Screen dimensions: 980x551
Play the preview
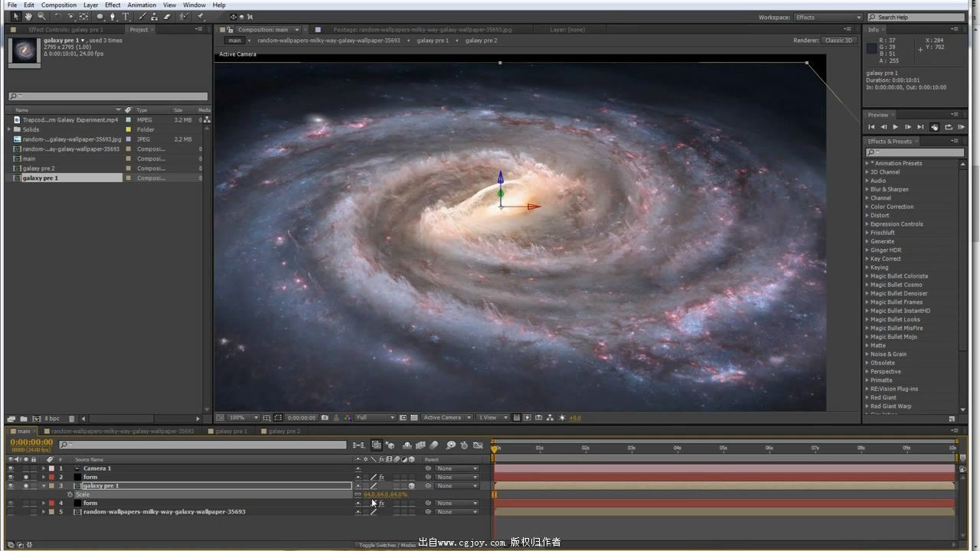(895, 127)
